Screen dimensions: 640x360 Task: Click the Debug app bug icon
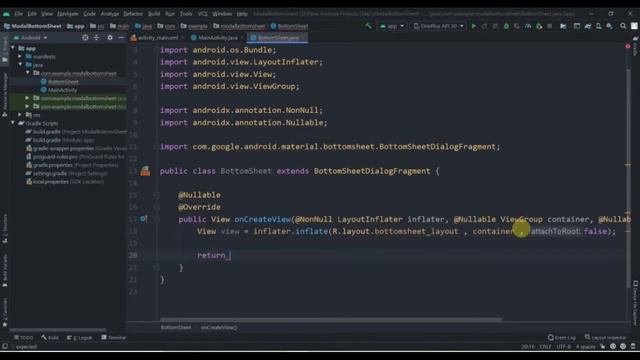click(x=506, y=26)
